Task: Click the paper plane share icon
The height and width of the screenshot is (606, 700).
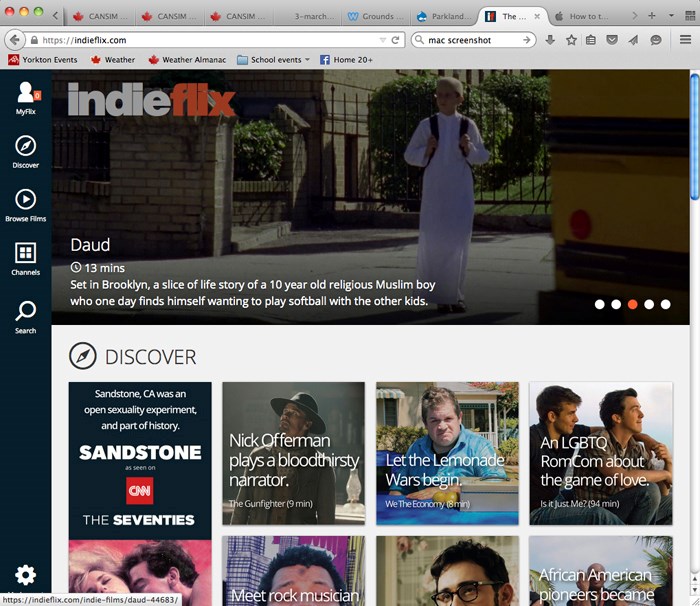Action: pos(633,40)
